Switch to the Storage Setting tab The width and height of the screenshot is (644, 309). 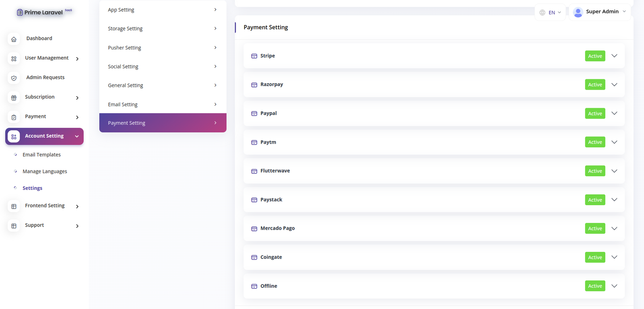[x=163, y=29]
